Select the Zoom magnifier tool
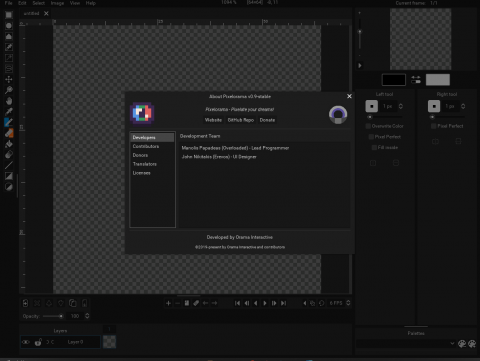Viewport: 480px width, 361px height. click(x=9, y=90)
